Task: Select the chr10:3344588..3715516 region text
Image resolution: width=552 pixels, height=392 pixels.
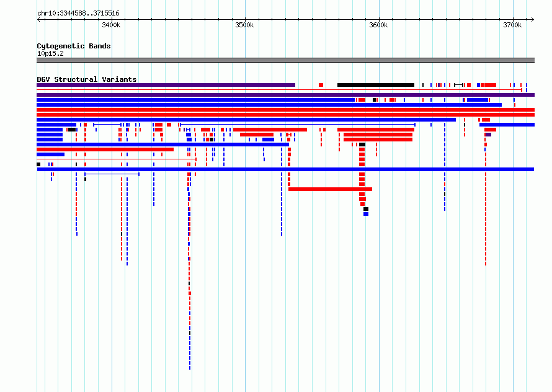Action: [x=78, y=14]
